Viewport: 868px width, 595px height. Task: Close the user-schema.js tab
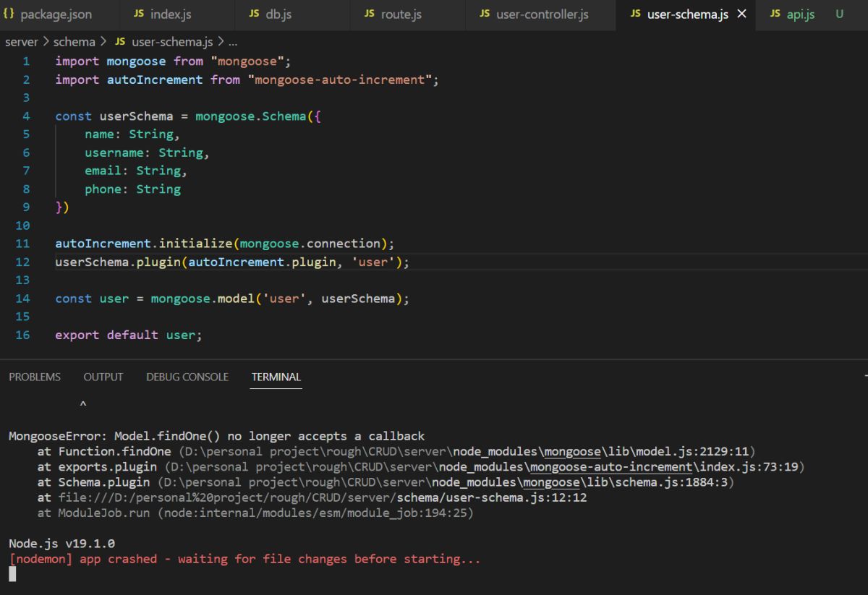click(x=741, y=14)
